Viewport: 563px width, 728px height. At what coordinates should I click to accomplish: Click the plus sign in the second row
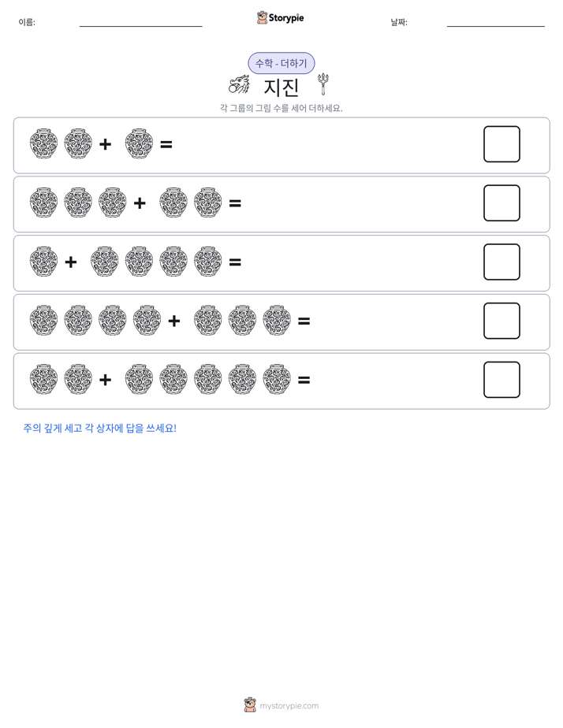pos(140,203)
